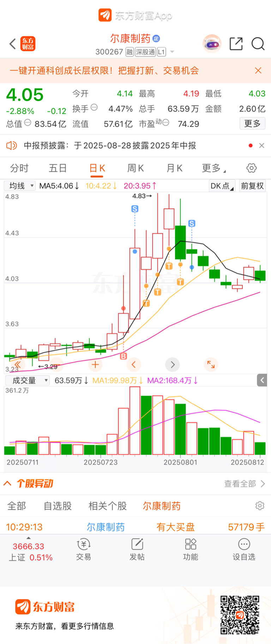This screenshot has width=271, height=644.
Task: Jump to earliest with double-left arrow
Action: pos(17,365)
